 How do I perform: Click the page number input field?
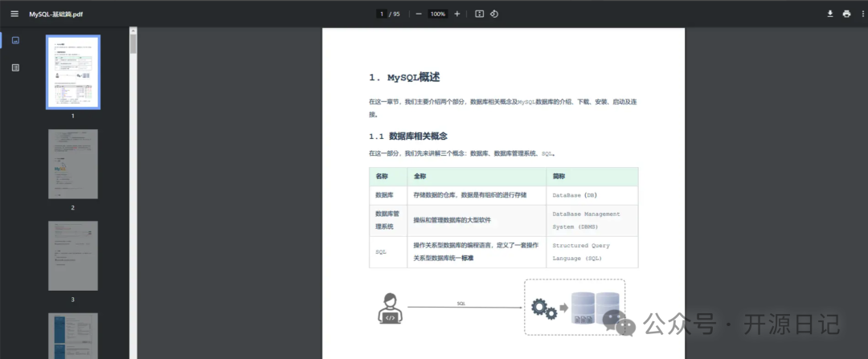(381, 14)
